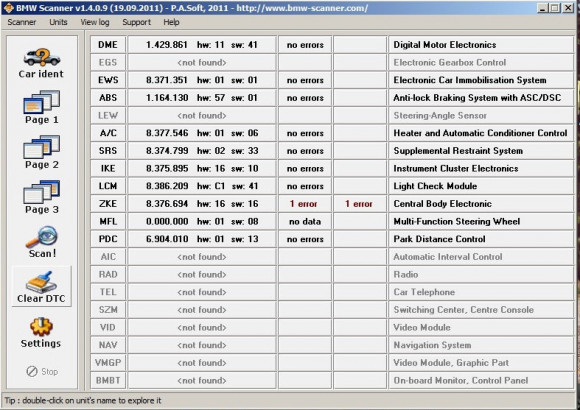Click Park Distance Control description
Image resolution: width=580 pixels, height=410 pixels.
[x=439, y=239]
